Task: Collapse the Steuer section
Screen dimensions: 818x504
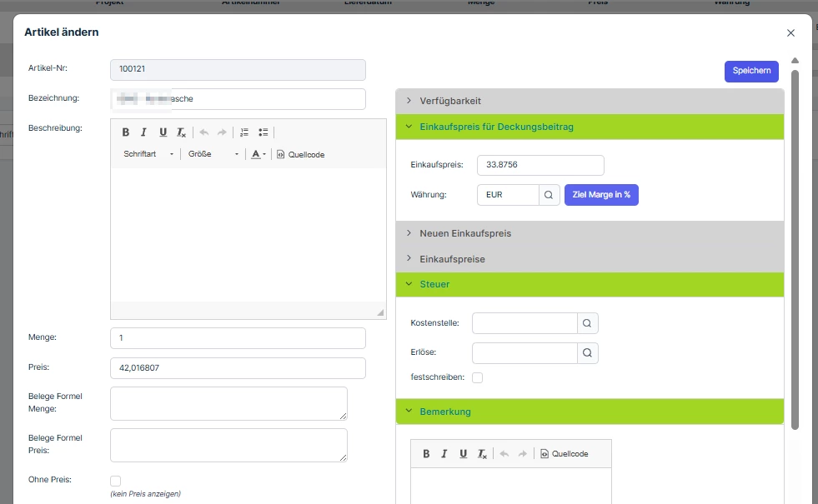Action: tap(590, 285)
